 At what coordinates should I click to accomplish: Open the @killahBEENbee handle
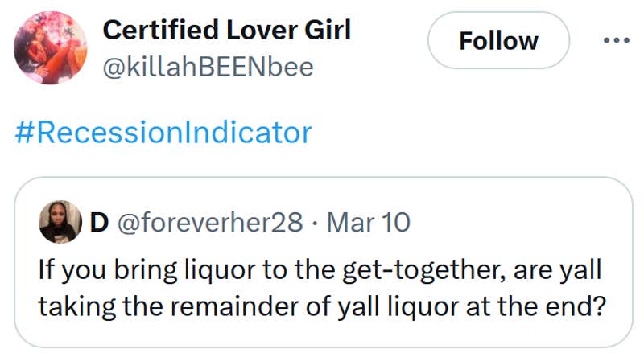(208, 68)
